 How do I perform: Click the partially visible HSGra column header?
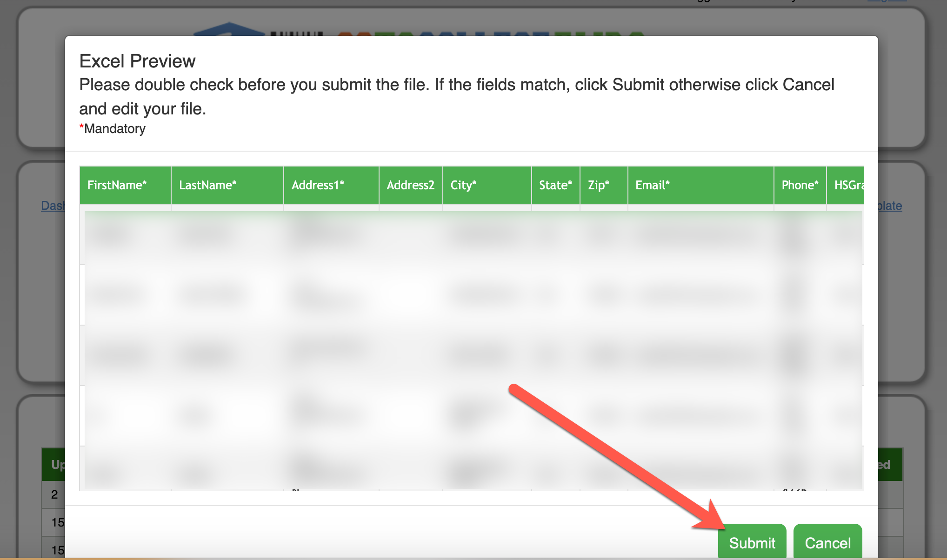pyautogui.click(x=847, y=185)
